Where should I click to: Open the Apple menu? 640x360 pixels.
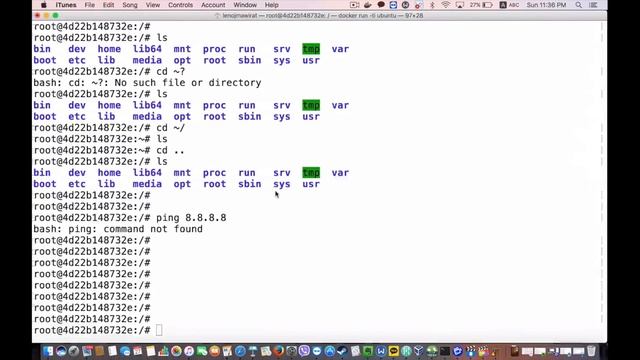tap(44, 5)
